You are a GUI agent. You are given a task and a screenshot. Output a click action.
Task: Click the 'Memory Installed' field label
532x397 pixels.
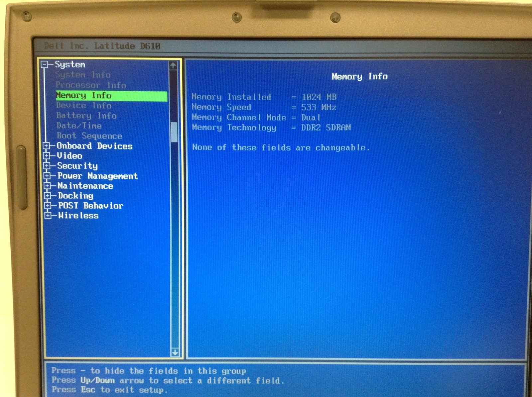pyautogui.click(x=231, y=97)
